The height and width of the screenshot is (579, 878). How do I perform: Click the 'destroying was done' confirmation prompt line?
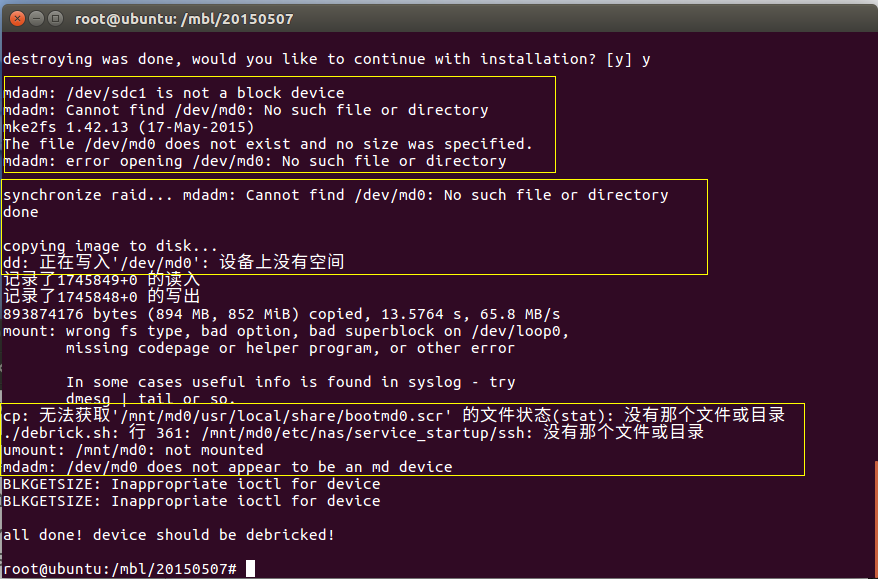326,59
